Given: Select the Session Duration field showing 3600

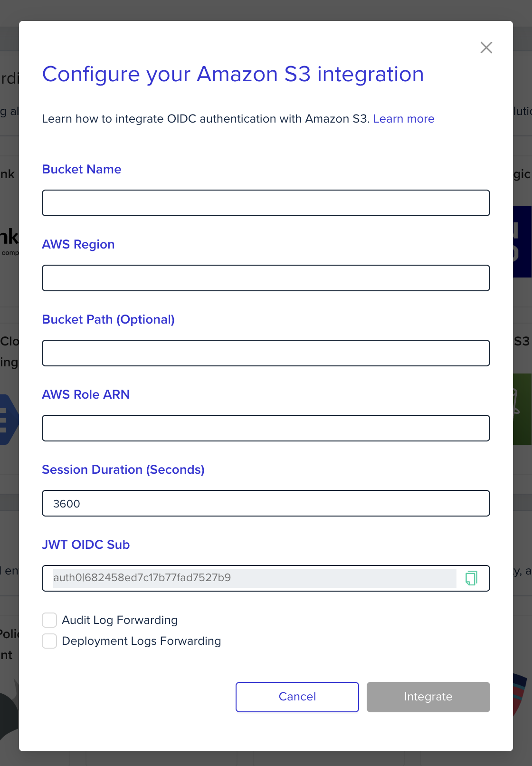Looking at the screenshot, I should (x=266, y=503).
